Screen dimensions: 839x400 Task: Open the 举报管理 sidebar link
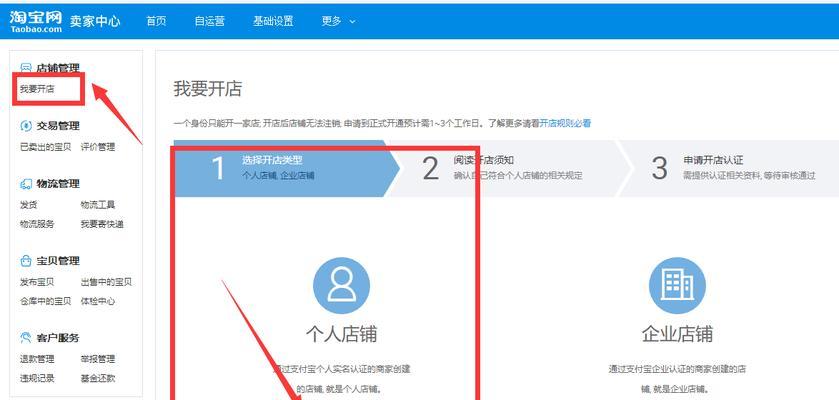point(98,359)
